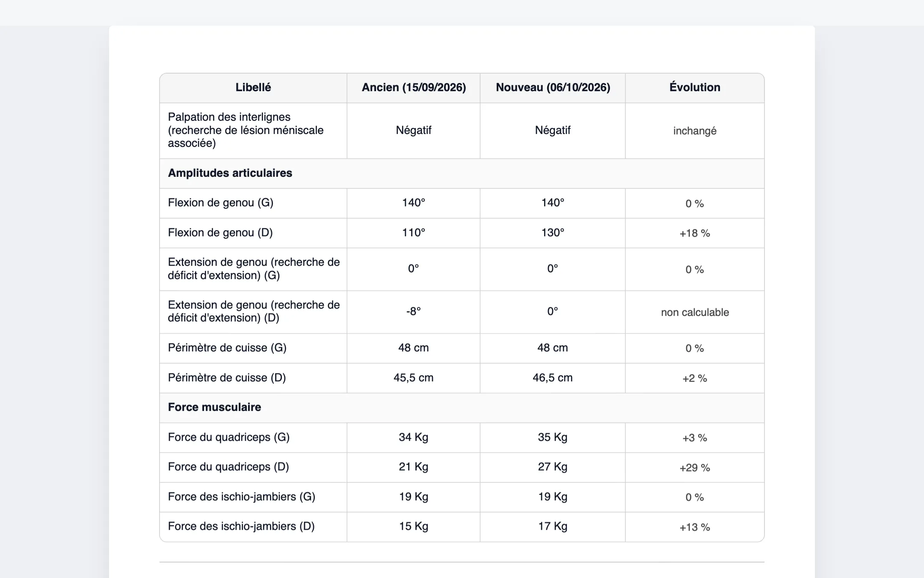Click the Libellé column header

point(253,87)
